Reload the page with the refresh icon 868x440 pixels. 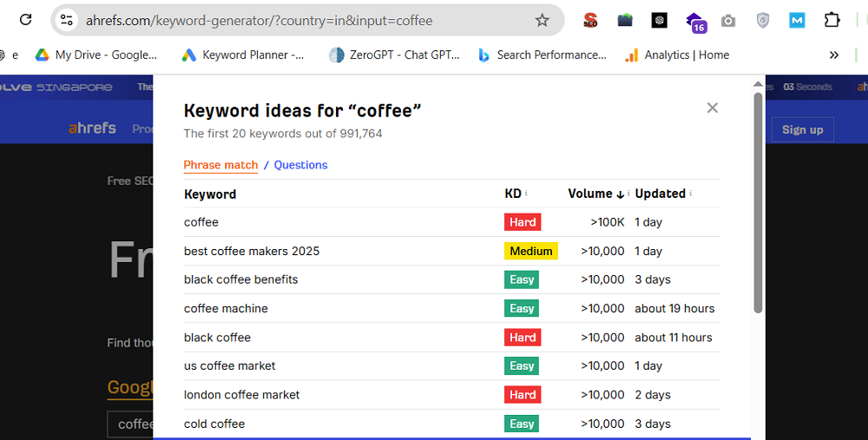point(25,20)
